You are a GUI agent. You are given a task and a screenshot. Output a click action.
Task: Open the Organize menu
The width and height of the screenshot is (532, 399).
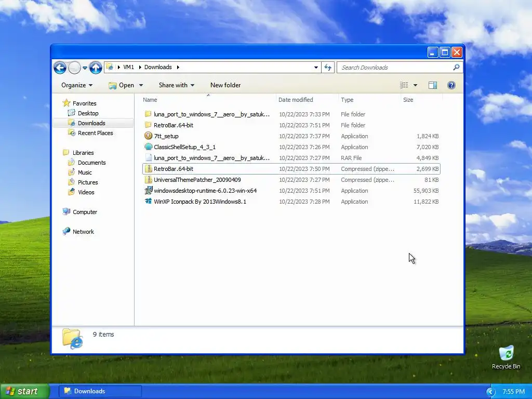77,85
